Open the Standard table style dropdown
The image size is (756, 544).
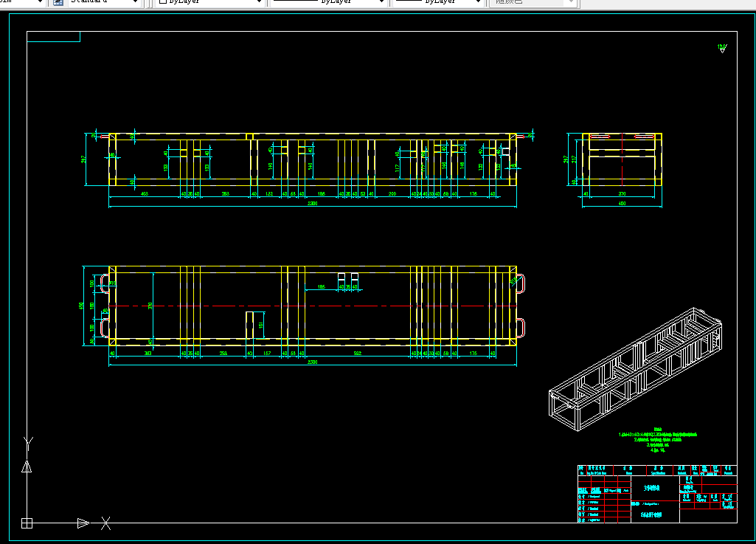click(104, 2)
